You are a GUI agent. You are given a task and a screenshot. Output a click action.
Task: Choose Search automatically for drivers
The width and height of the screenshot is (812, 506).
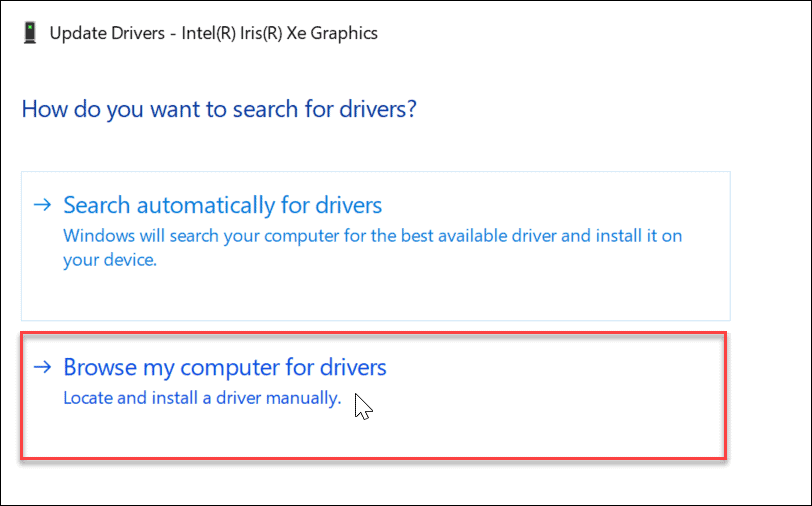pos(222,205)
